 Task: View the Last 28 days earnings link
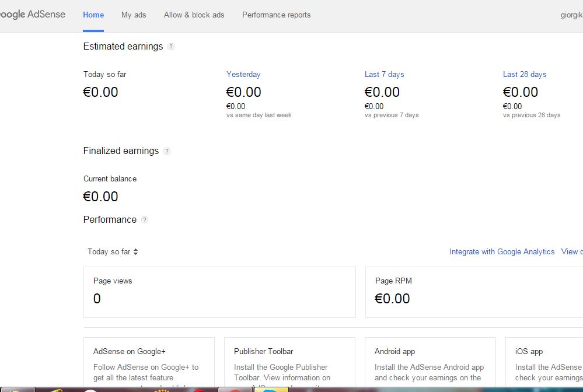[x=525, y=75]
